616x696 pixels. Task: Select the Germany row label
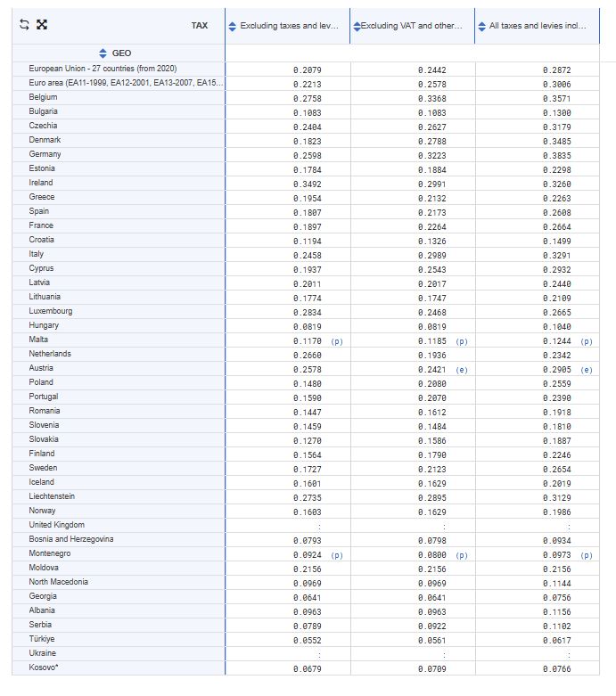tap(45, 154)
